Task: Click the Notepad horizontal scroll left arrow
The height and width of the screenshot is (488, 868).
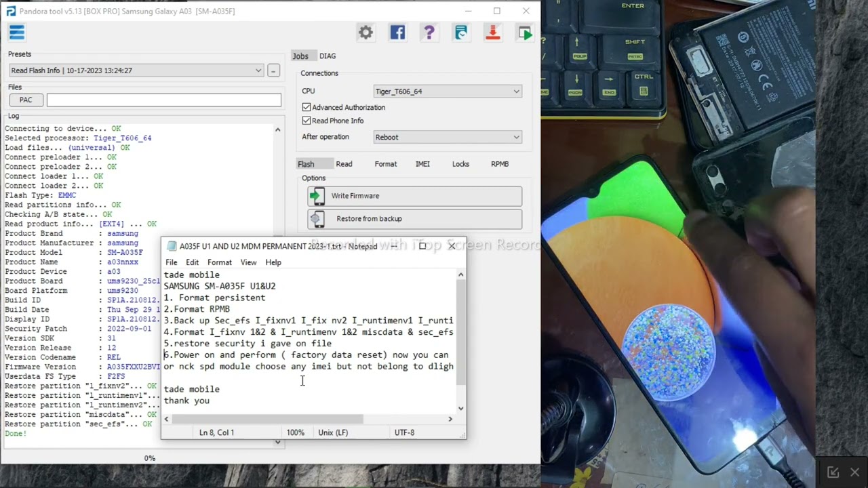Action: pos(167,419)
